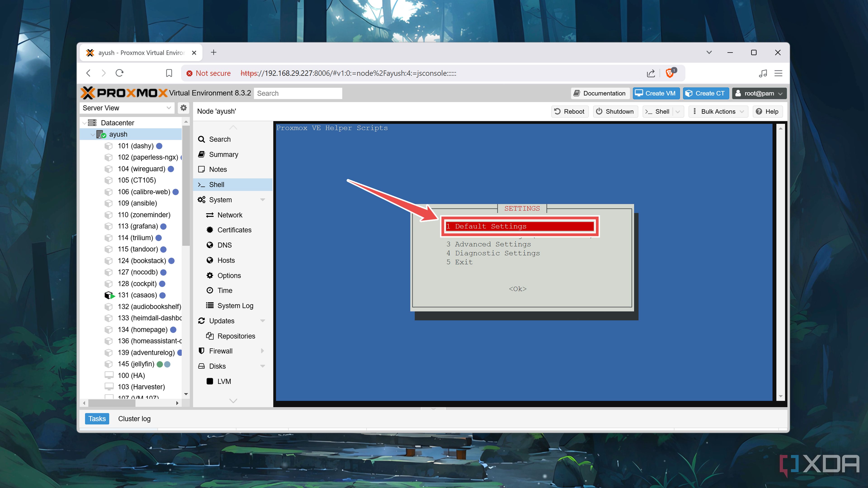Open Repositories under Updates
The width and height of the screenshot is (868, 488).
(236, 336)
